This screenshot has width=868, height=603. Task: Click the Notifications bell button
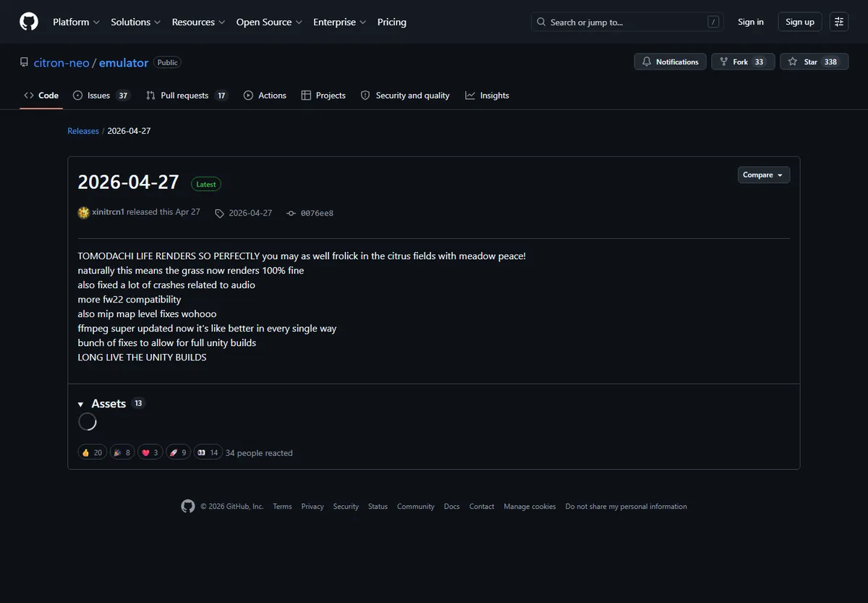point(671,62)
